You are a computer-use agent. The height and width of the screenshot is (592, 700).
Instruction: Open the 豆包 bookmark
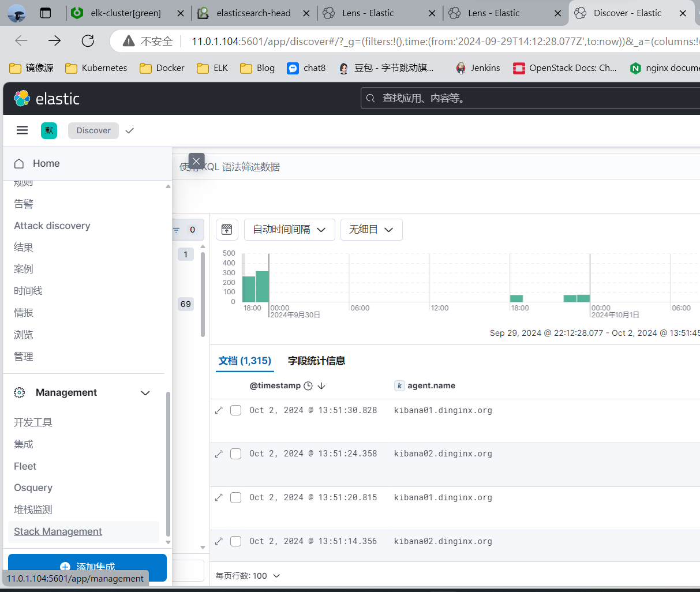[x=386, y=68]
